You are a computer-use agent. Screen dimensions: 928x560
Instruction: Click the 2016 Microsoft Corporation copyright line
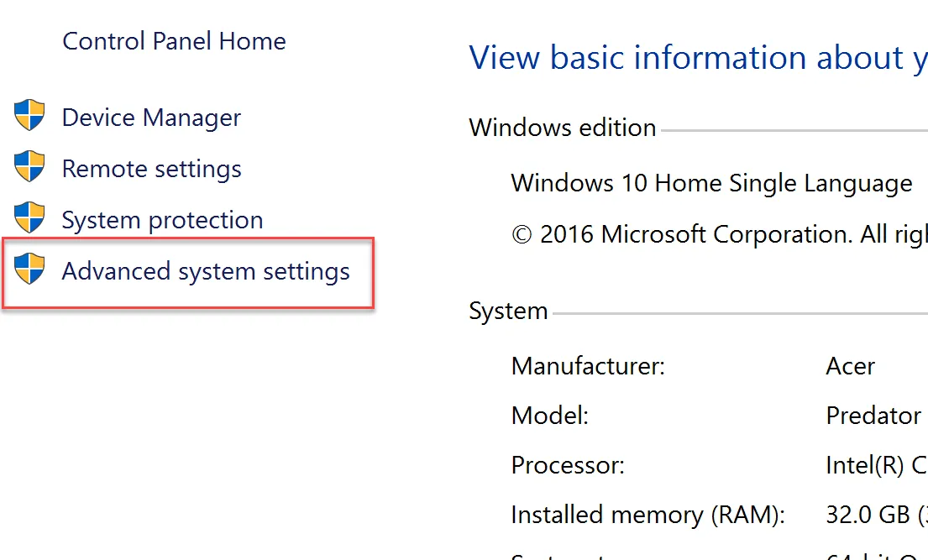click(x=719, y=233)
